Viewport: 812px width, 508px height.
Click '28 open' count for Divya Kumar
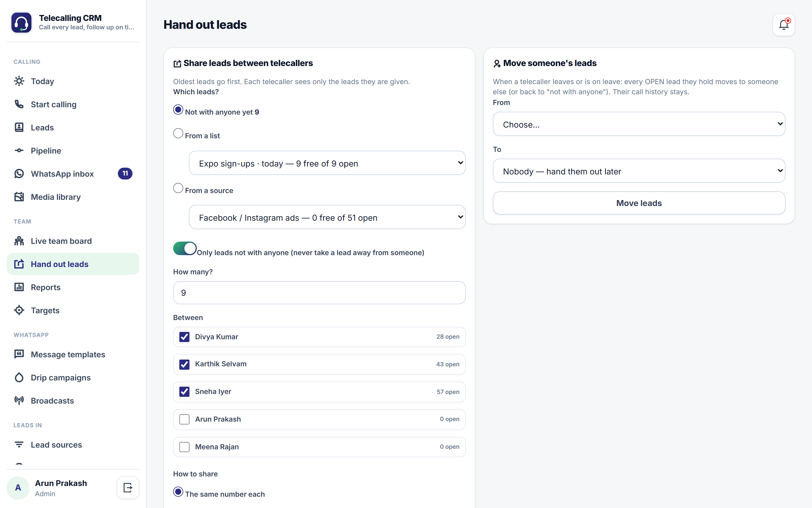[x=448, y=337]
